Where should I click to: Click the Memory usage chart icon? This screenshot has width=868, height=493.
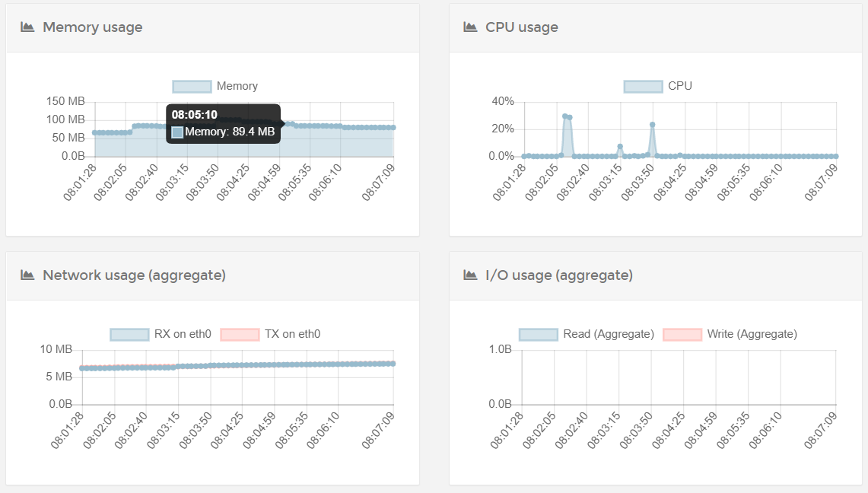27,27
